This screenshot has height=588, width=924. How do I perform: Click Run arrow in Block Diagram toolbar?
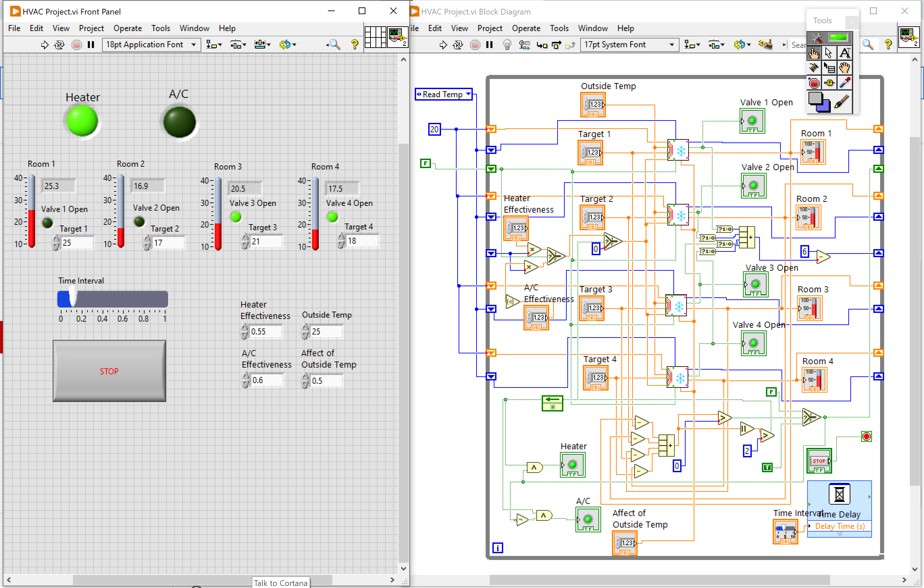pyautogui.click(x=443, y=45)
